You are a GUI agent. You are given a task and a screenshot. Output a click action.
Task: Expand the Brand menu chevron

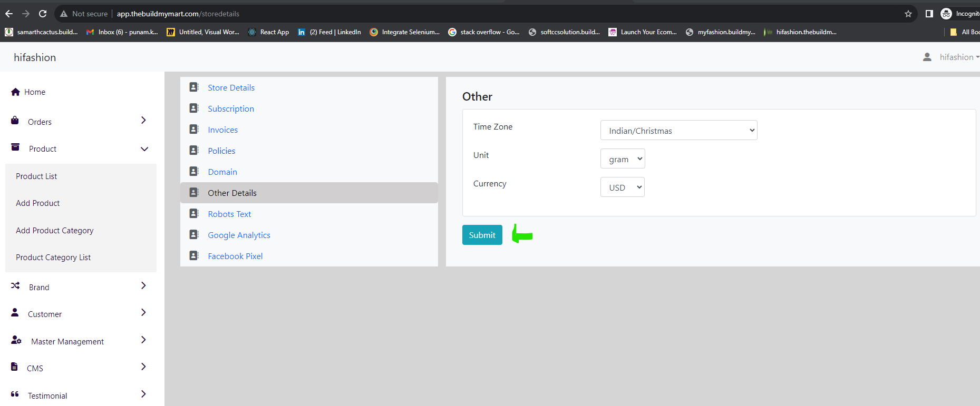(143, 285)
